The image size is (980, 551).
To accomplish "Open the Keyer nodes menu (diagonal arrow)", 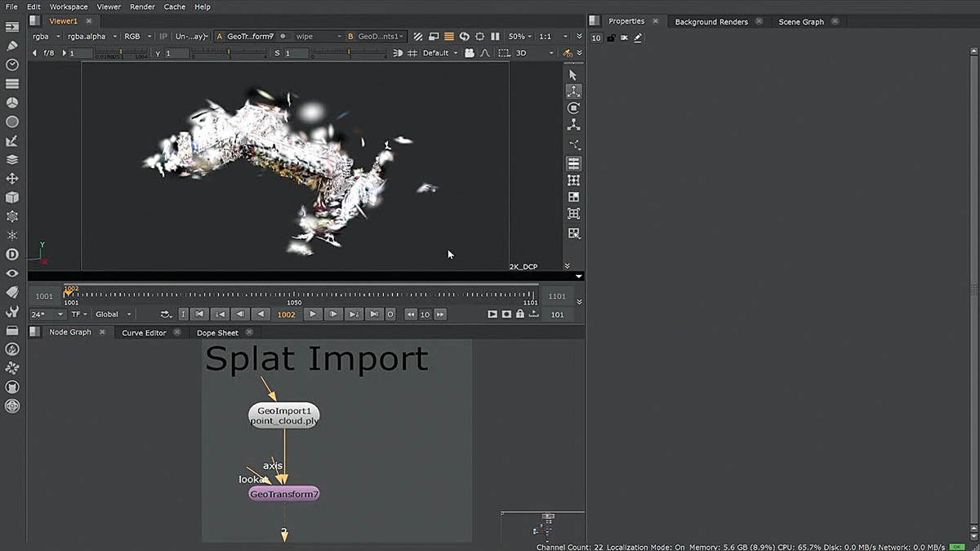I will click(12, 140).
